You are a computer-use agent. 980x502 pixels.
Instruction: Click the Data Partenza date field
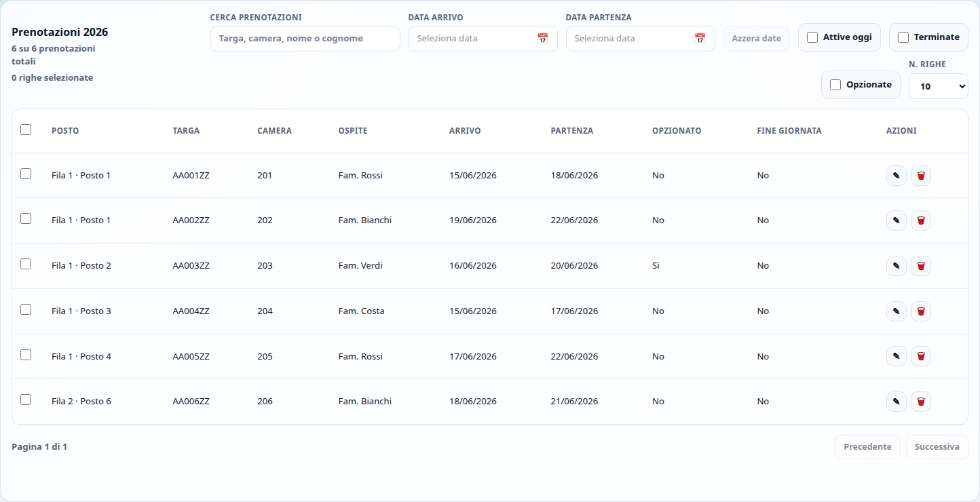pyautogui.click(x=641, y=39)
